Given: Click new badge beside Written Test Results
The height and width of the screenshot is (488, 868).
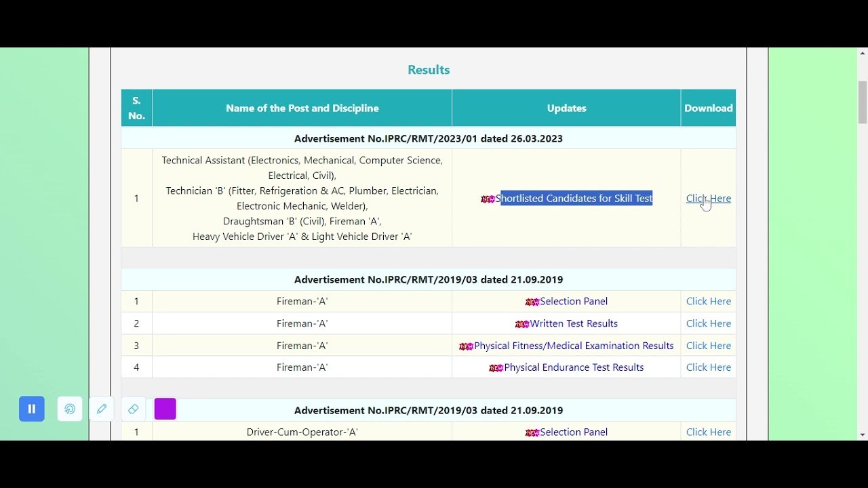Looking at the screenshot, I should tap(522, 325).
